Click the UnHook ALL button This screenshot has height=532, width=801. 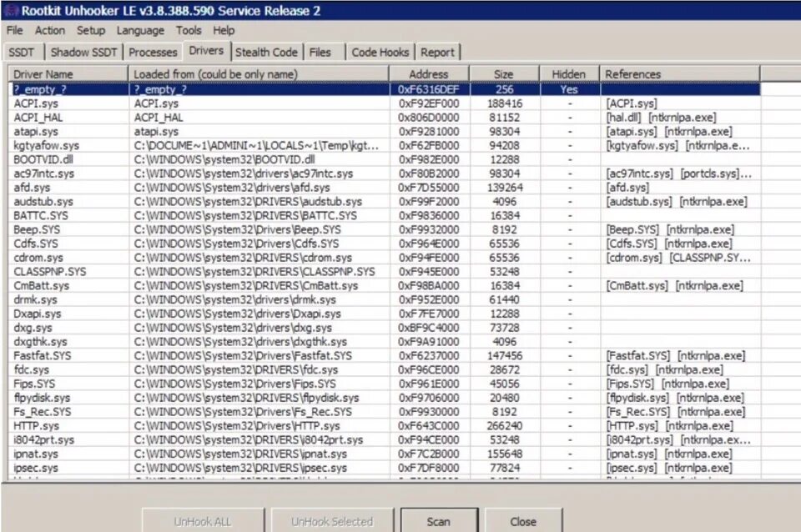tap(203, 521)
